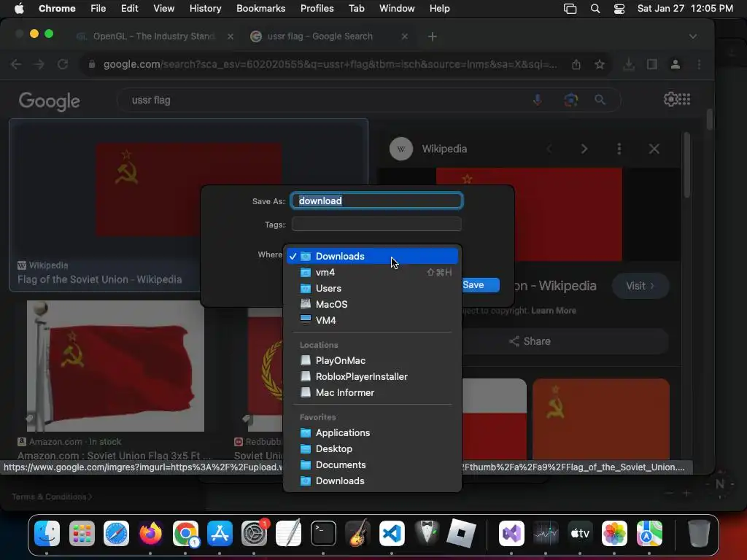Open Google apps grid
This screenshot has height=560, width=747.
click(x=685, y=99)
